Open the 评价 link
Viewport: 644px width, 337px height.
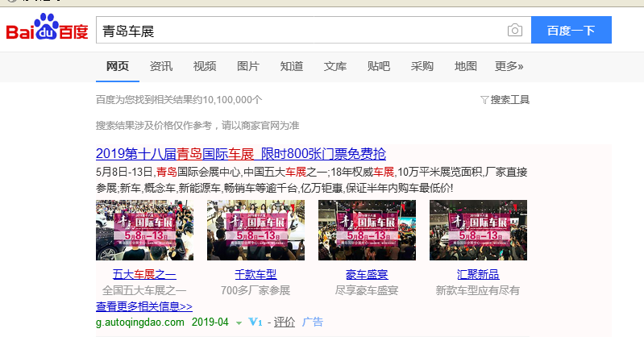point(285,322)
